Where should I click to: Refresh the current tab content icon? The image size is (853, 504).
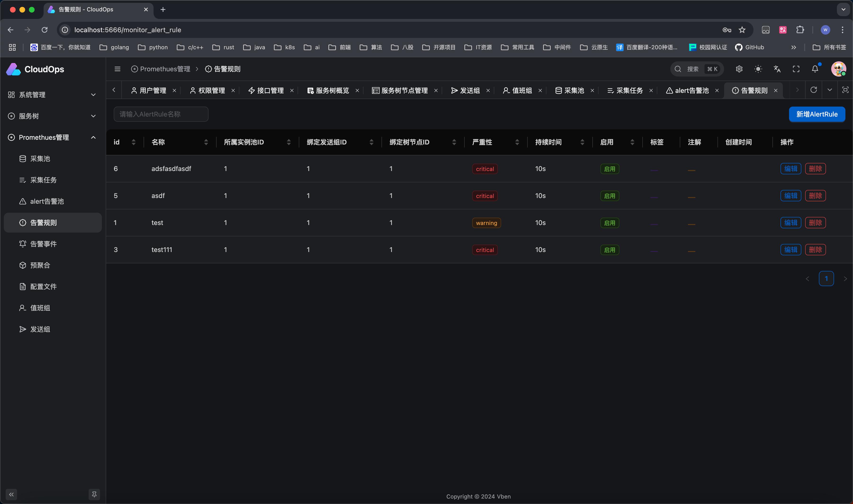pos(814,90)
